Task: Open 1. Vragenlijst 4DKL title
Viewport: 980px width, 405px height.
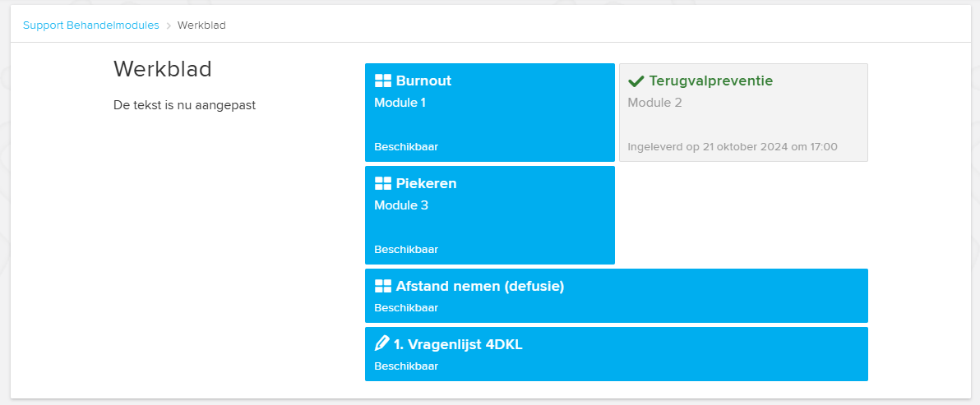Action: (457, 344)
